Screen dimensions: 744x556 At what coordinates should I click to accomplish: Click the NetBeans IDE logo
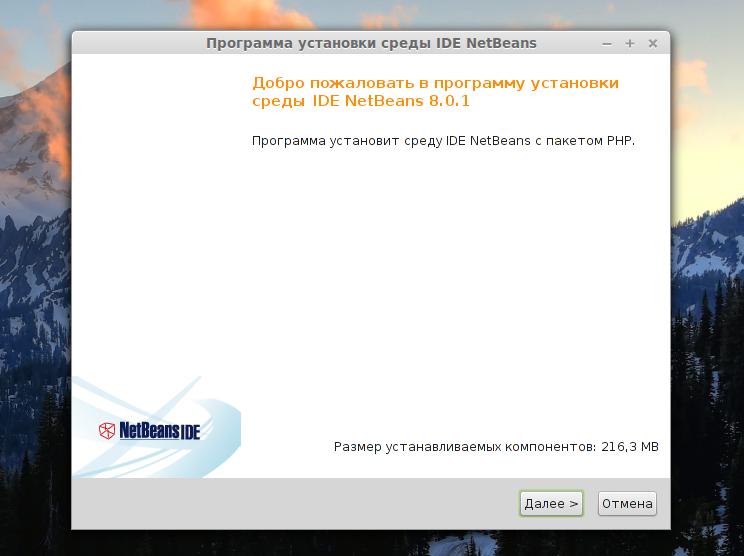[149, 430]
